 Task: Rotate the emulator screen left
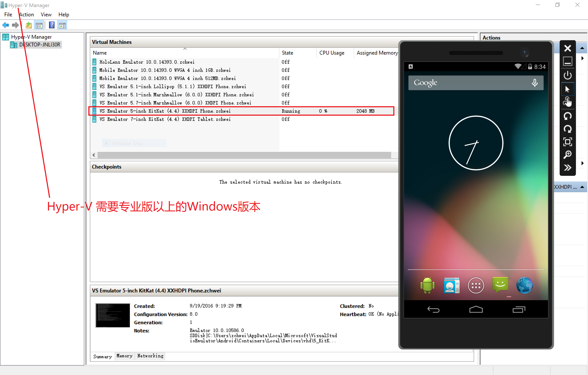pos(568,116)
